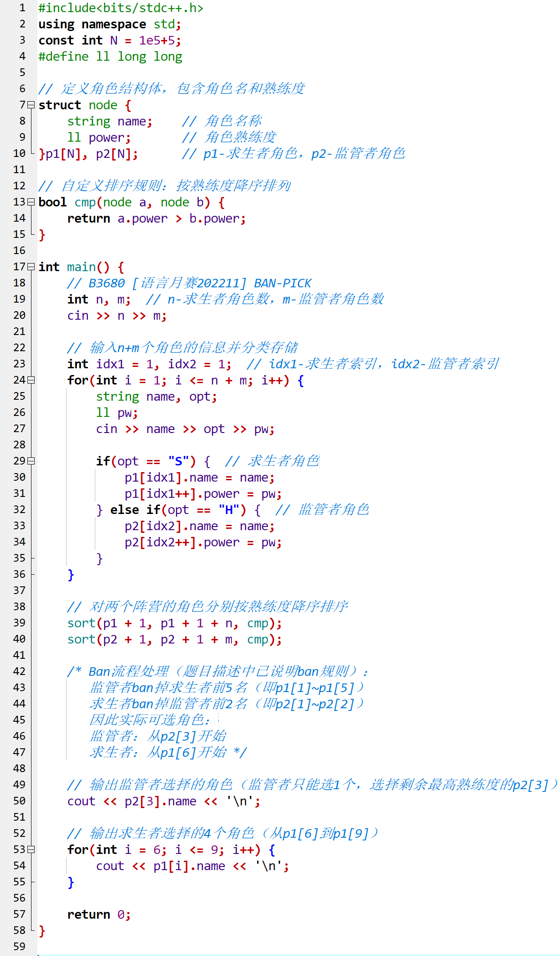560x956 pixels.
Task: Click line number 37 in the gutter
Action: [19, 590]
